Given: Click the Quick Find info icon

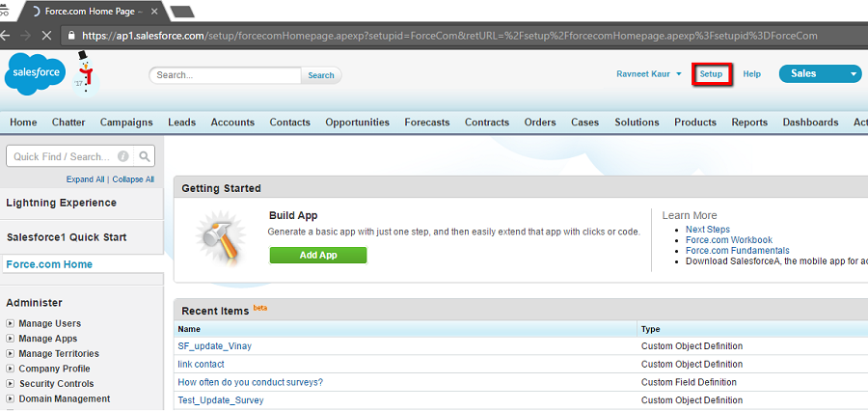Looking at the screenshot, I should [123, 156].
